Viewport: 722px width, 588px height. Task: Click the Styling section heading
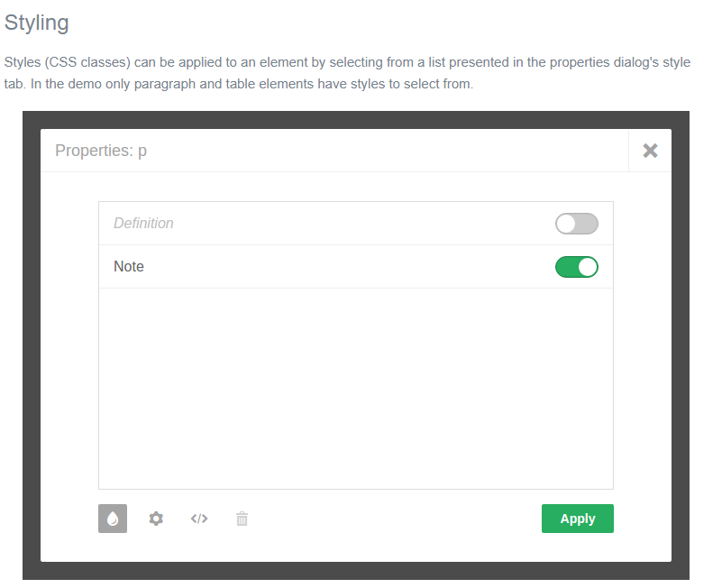tap(37, 23)
